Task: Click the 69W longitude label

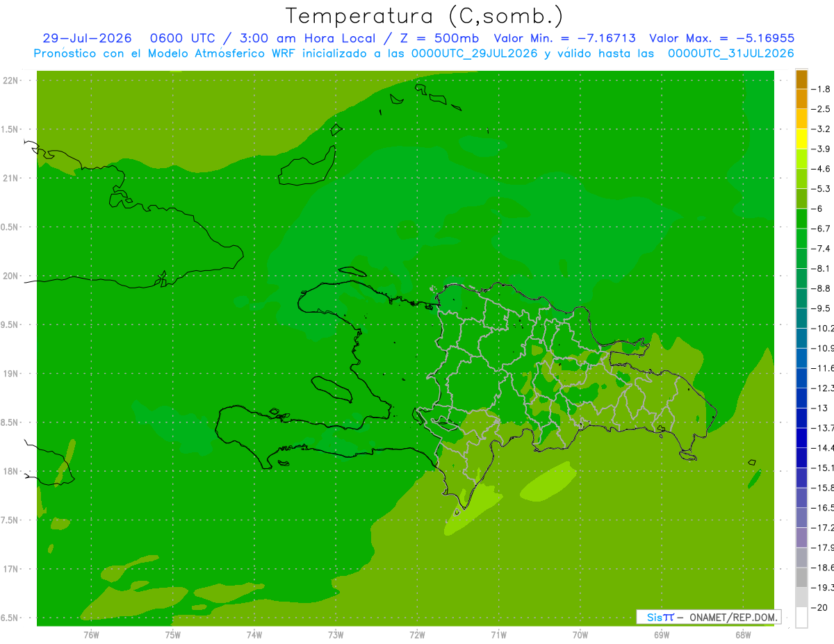Action: point(662,634)
